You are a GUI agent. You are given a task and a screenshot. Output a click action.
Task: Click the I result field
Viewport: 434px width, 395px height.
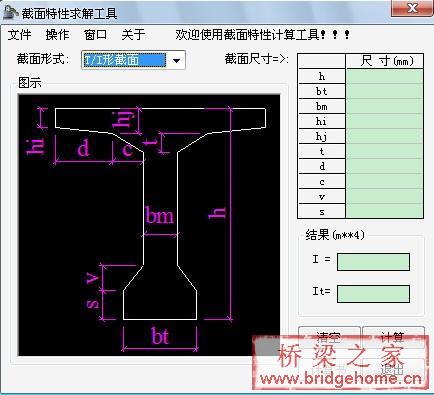coord(373,262)
